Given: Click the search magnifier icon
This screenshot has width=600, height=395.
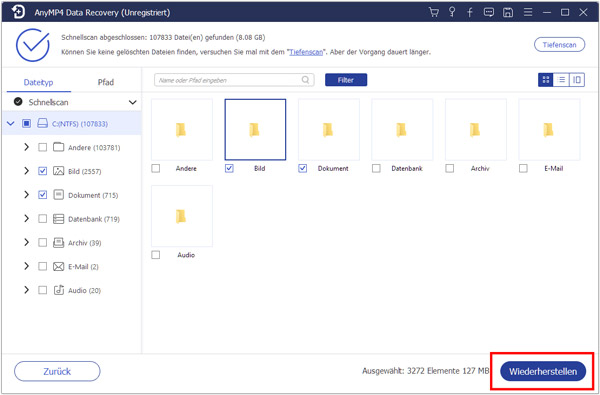Looking at the screenshot, I should [305, 80].
